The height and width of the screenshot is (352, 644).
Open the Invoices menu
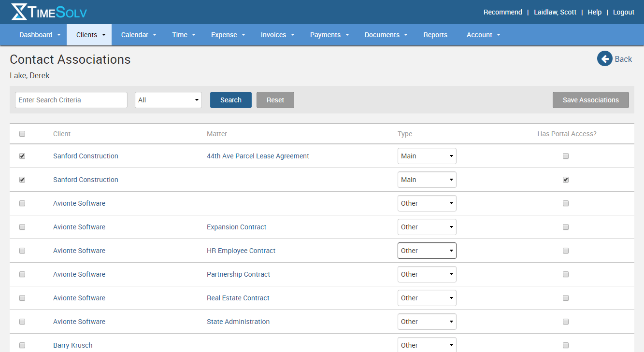click(277, 35)
